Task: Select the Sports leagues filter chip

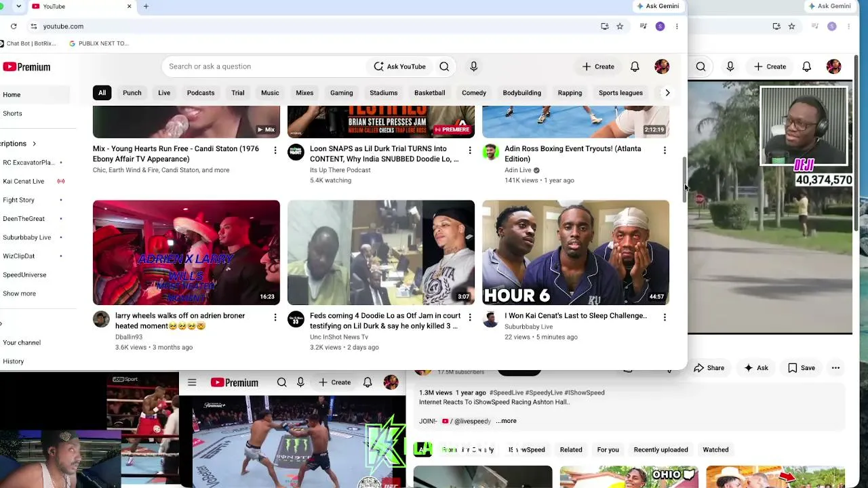Action: pos(620,93)
